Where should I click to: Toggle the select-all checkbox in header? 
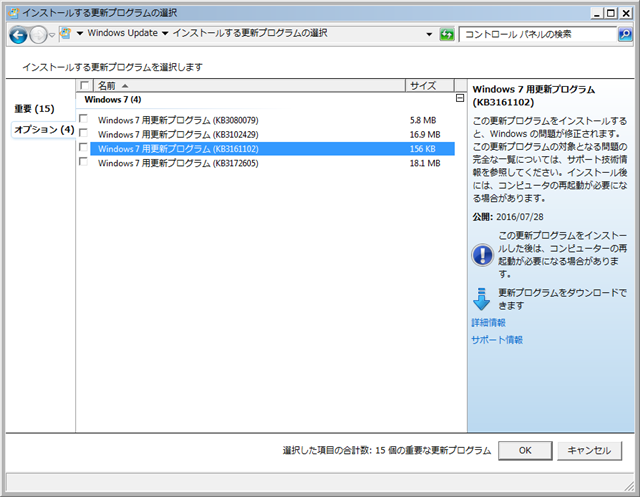pyautogui.click(x=84, y=85)
